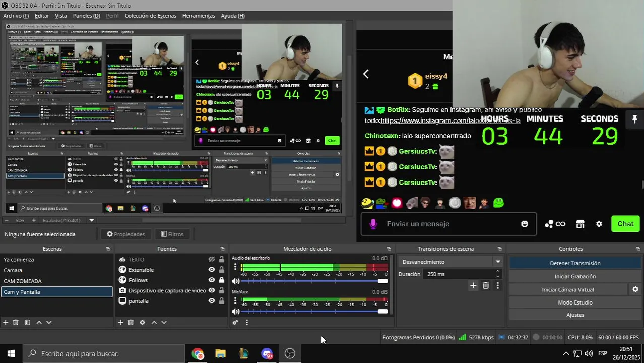Move the scene up with the arrow
644x363 pixels.
pyautogui.click(x=39, y=322)
